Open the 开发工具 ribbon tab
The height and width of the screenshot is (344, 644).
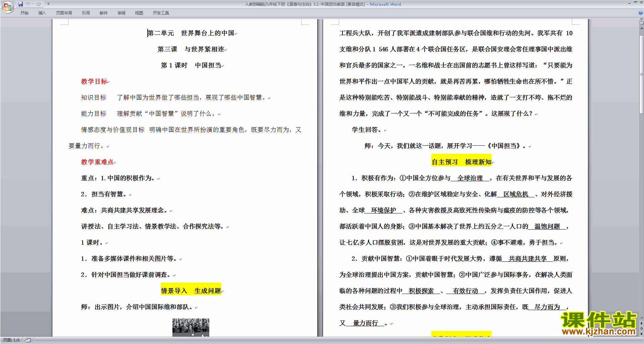click(x=161, y=13)
